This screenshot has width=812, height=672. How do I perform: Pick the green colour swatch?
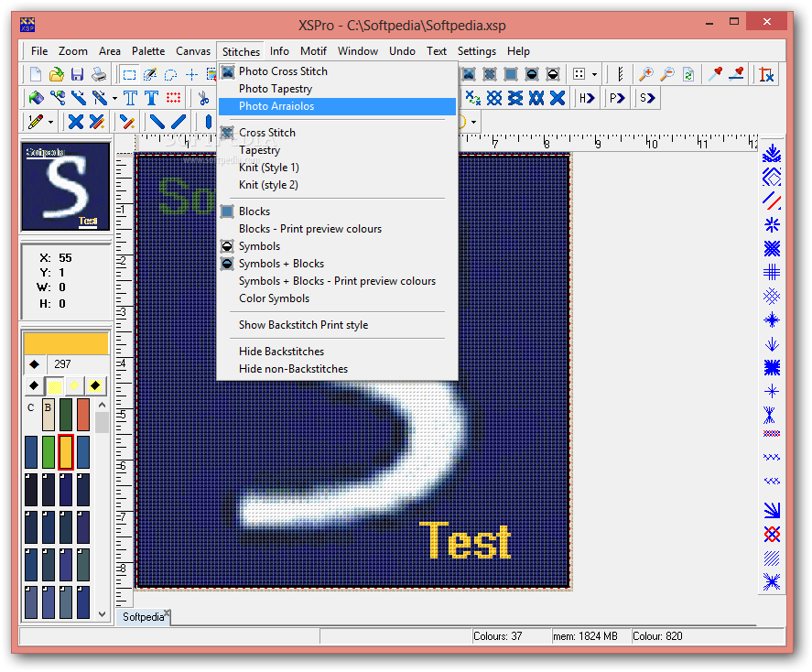click(49, 452)
